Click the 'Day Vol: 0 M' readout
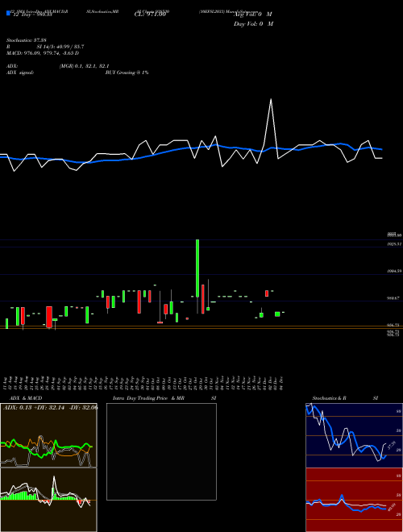403x532 pixels. (x=253, y=24)
